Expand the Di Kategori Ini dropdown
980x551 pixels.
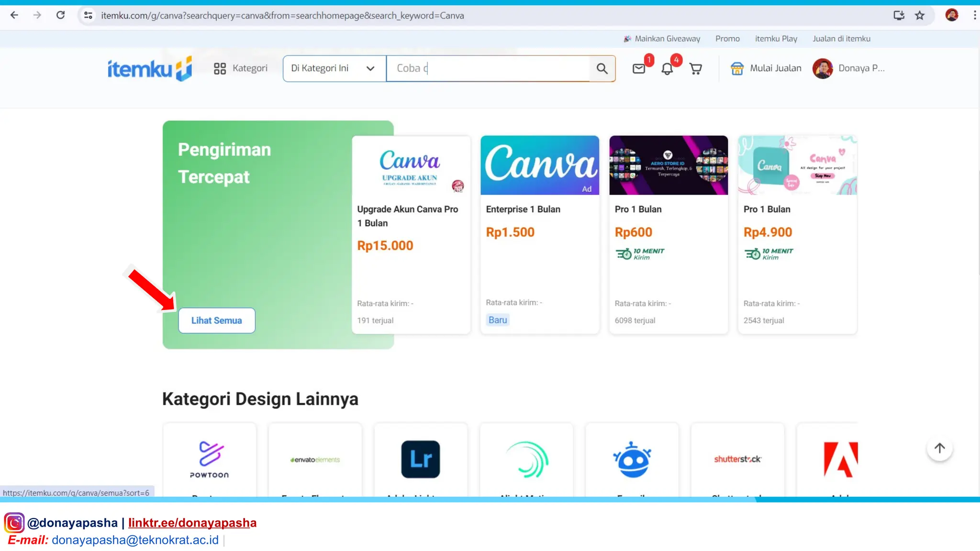pos(334,68)
